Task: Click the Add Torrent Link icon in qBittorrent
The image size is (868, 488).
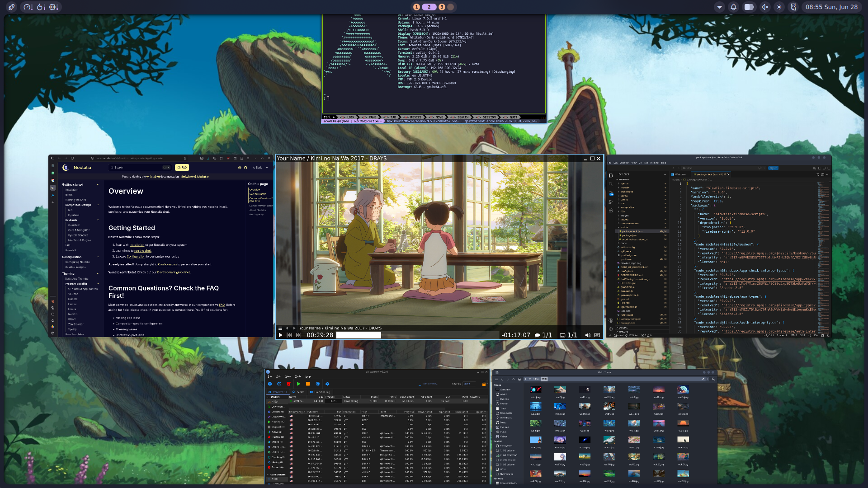Action: 279,384
